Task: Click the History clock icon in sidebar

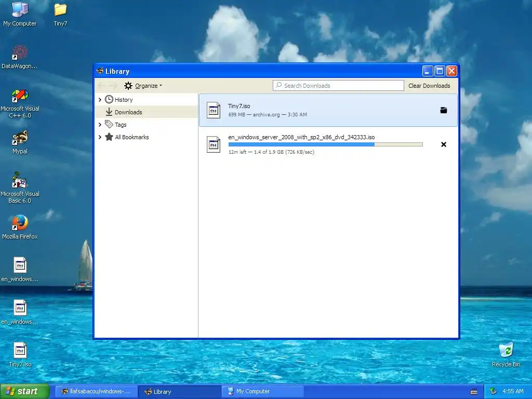Action: [109, 99]
